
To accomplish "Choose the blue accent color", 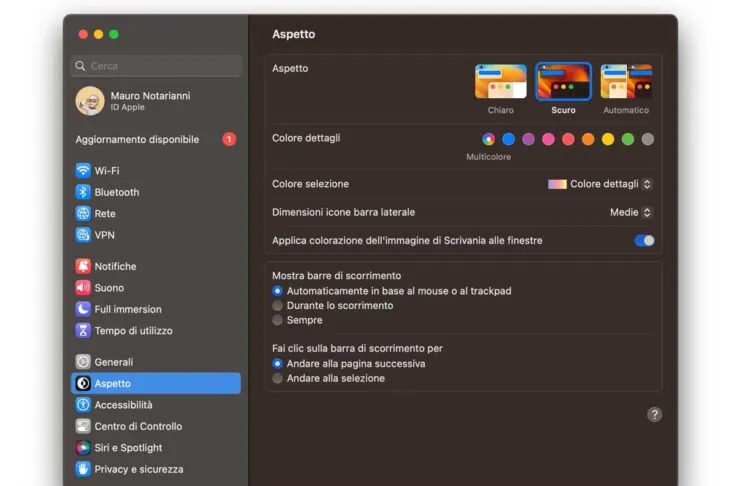I will point(508,139).
